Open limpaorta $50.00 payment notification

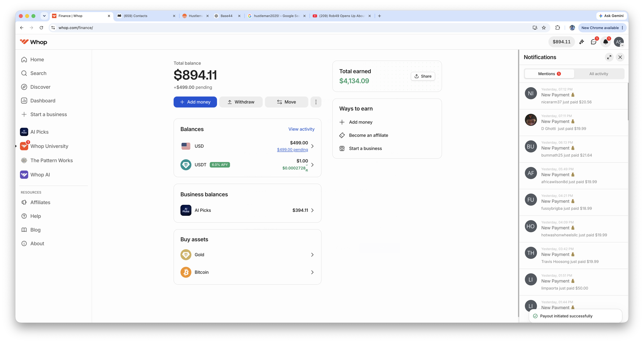point(574,282)
